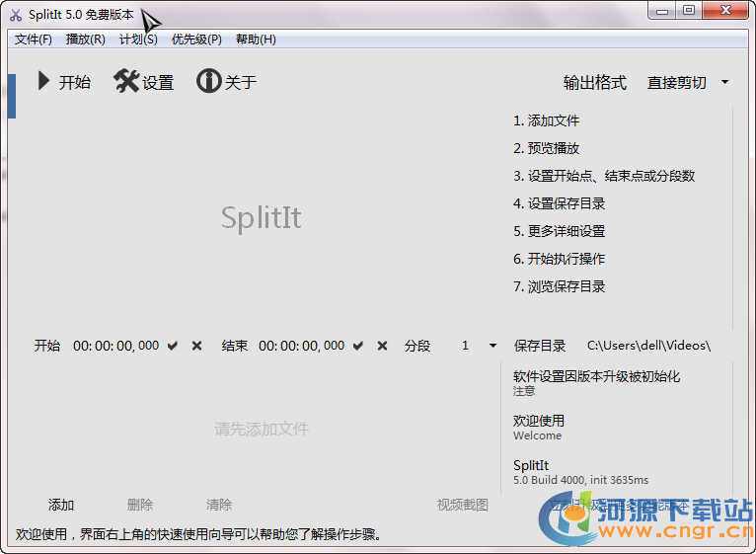Close the SplitIt window
Viewport: 756px width, 554px height.
coord(725,11)
